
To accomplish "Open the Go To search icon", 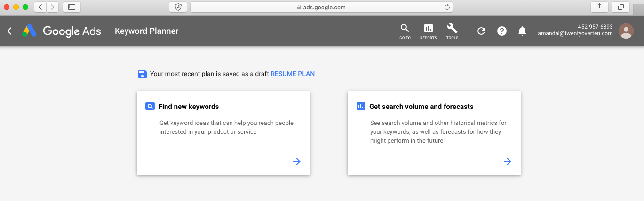I will point(405,31).
